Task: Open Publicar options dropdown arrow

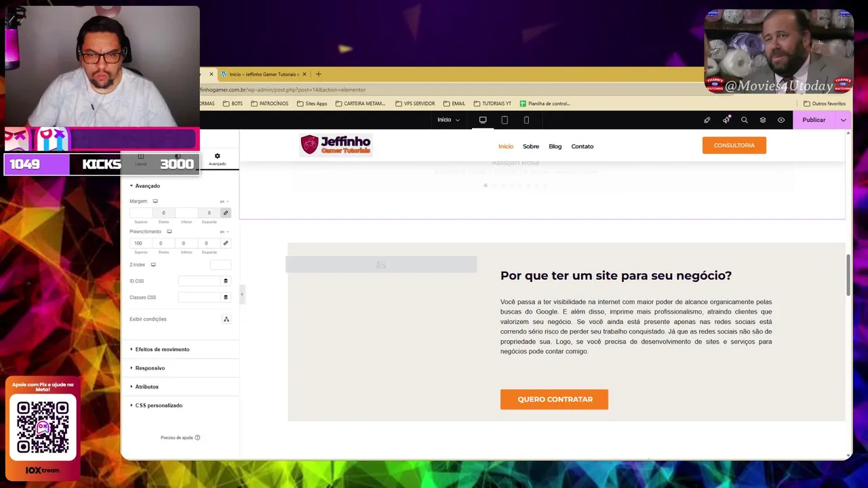Action: (844, 120)
